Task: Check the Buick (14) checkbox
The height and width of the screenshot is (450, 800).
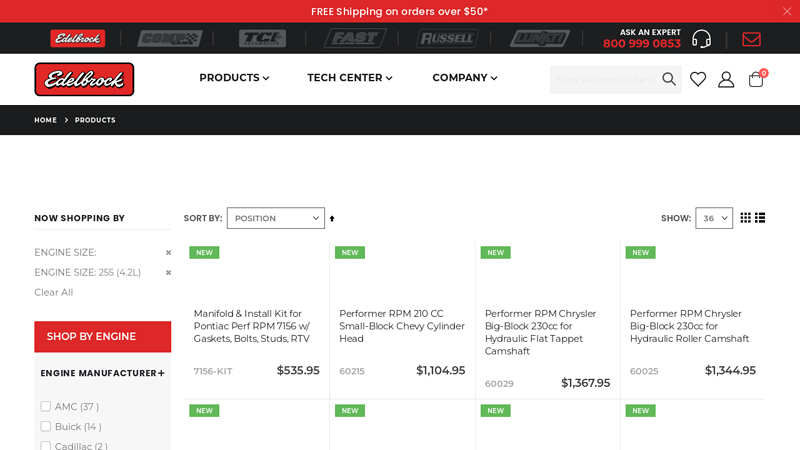Action: coord(45,426)
